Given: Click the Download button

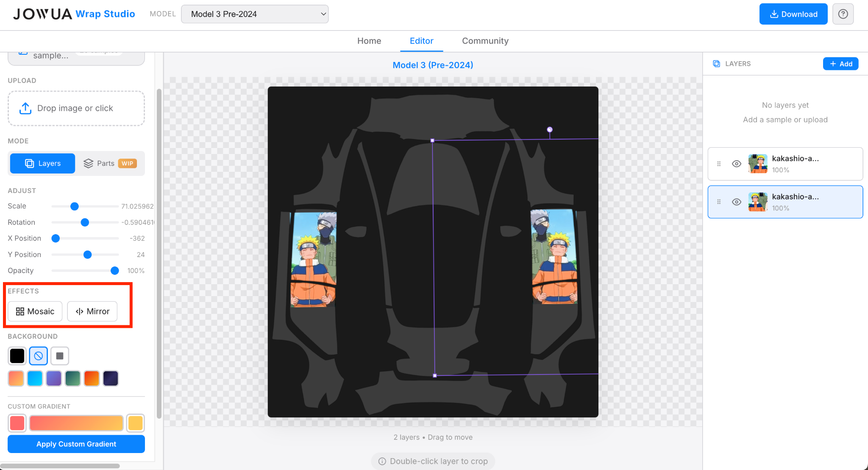Looking at the screenshot, I should click(793, 14).
